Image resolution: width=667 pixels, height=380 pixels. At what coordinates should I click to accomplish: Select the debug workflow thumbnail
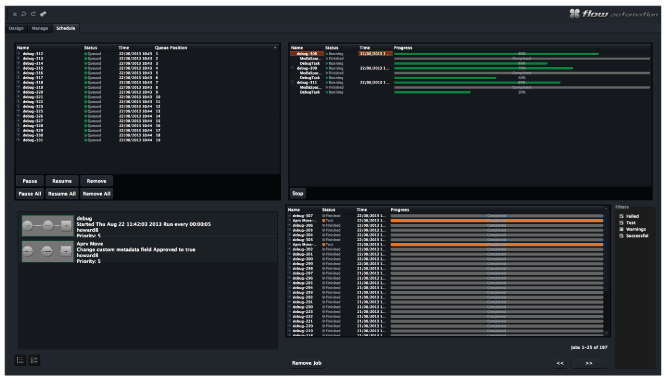[x=48, y=226]
